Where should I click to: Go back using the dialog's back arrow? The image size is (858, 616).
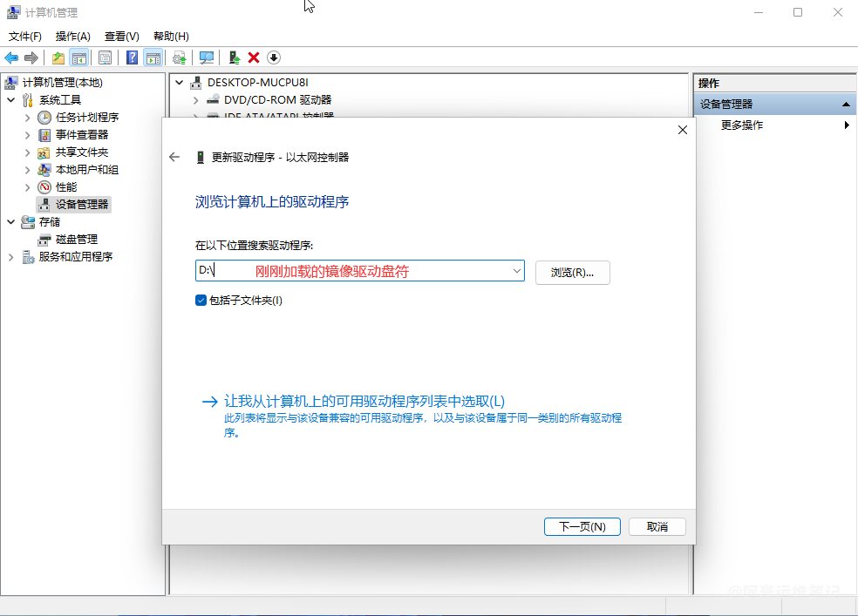[174, 158]
